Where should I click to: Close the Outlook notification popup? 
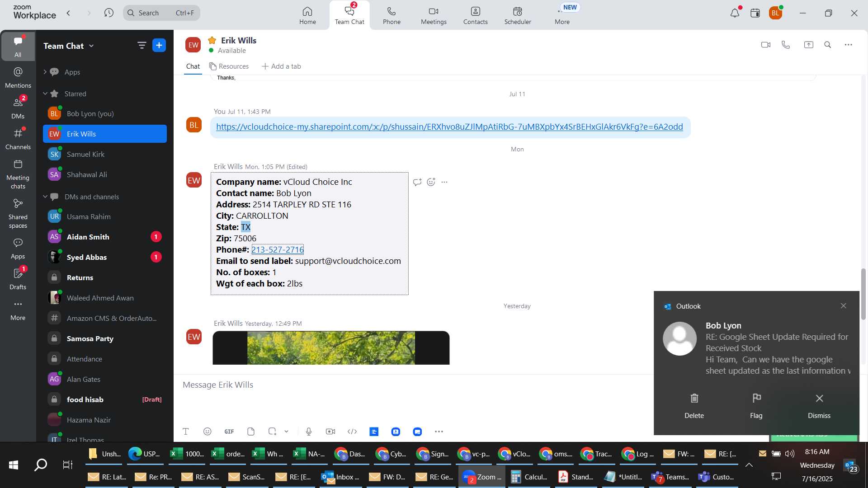coord(843,306)
